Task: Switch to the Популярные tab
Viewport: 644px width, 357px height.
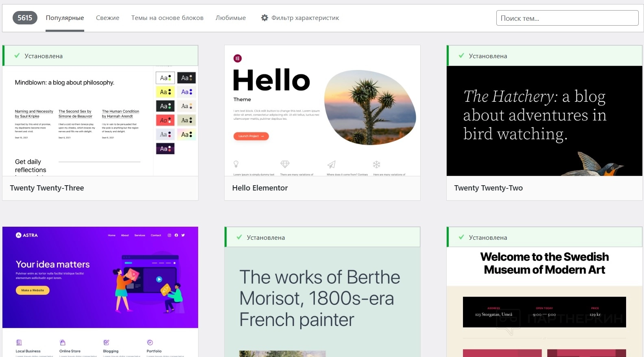Action: 65,18
